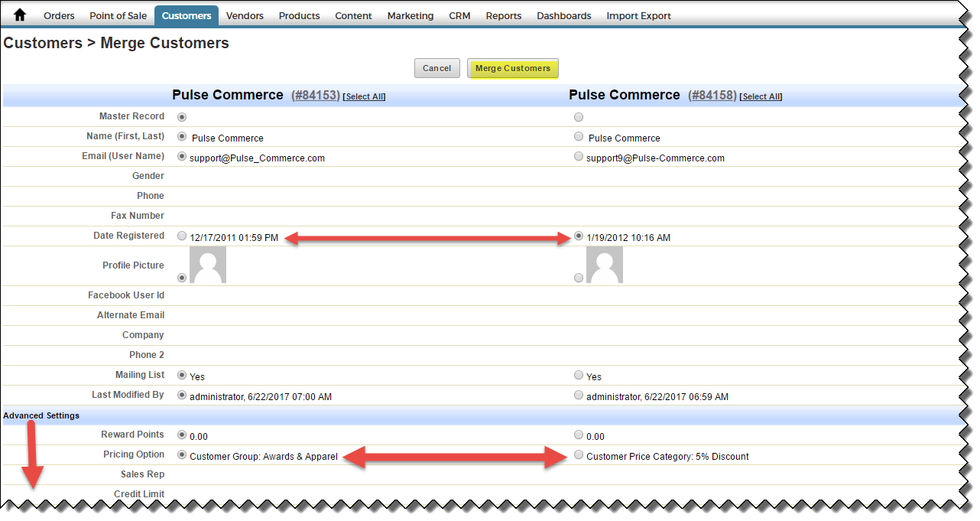Open the Import Export menu
Viewport: 980px width, 521px height.
point(638,15)
